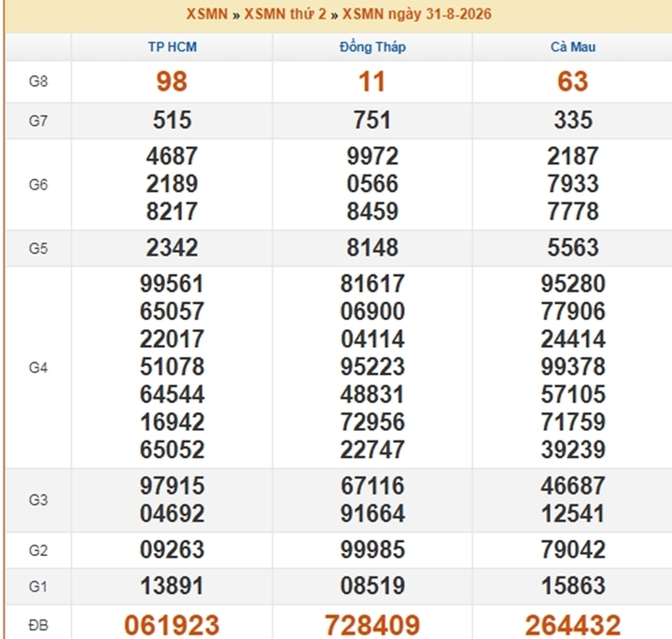
Task: Open the Cà Mau column header link
Action: point(573,47)
